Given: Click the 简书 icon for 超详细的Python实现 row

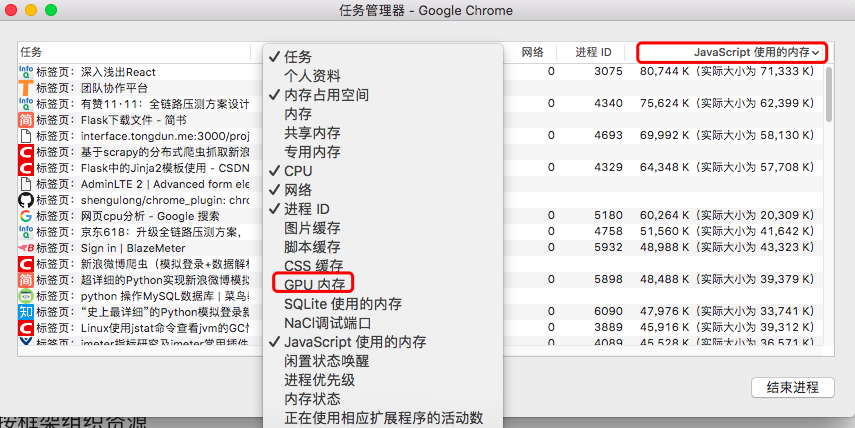Looking at the screenshot, I should pyautogui.click(x=26, y=280).
